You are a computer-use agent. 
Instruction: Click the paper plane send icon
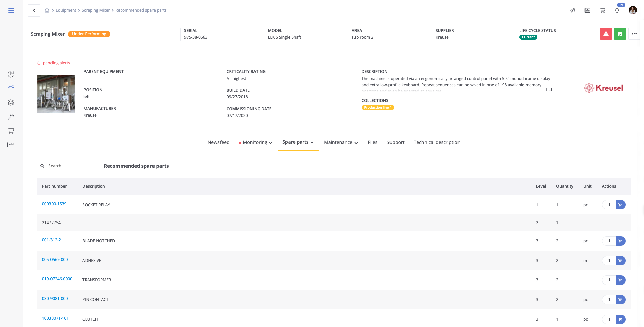coord(572,10)
